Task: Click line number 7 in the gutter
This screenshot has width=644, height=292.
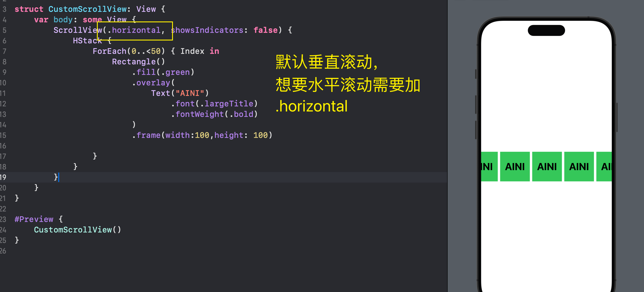Action: point(4,51)
